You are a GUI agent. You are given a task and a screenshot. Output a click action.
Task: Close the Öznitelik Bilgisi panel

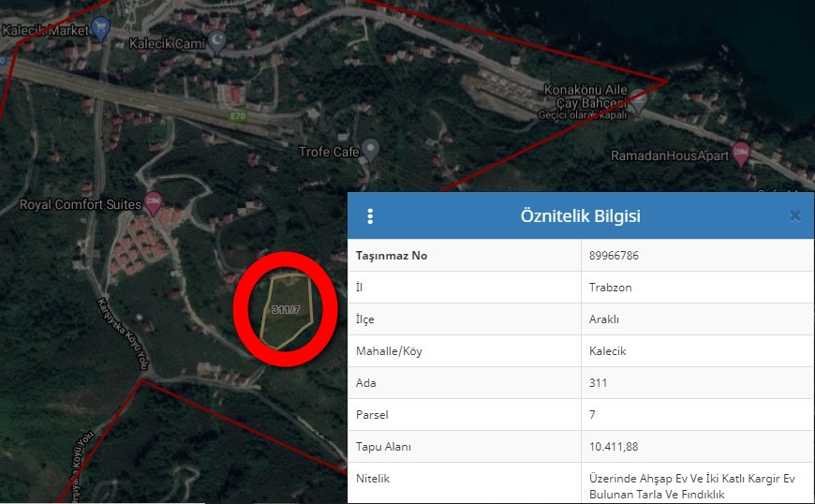[x=794, y=216]
